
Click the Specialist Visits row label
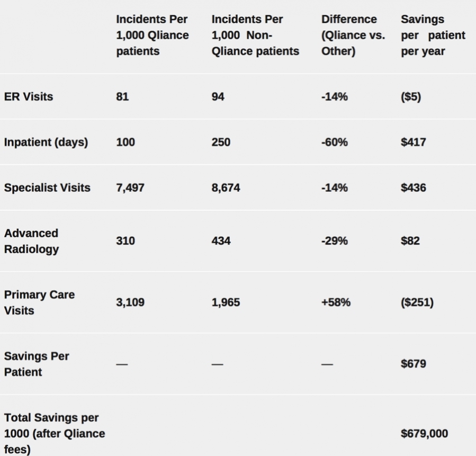coord(47,188)
